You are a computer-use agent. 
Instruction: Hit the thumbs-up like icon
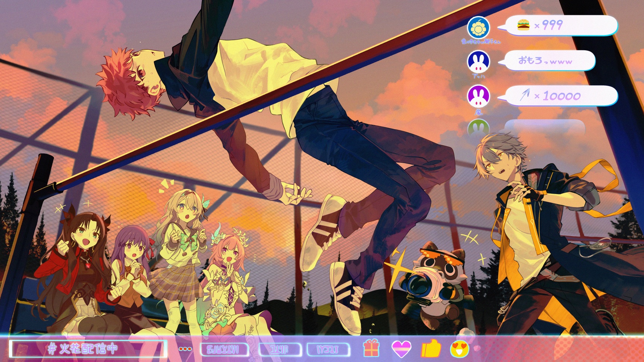(x=431, y=349)
